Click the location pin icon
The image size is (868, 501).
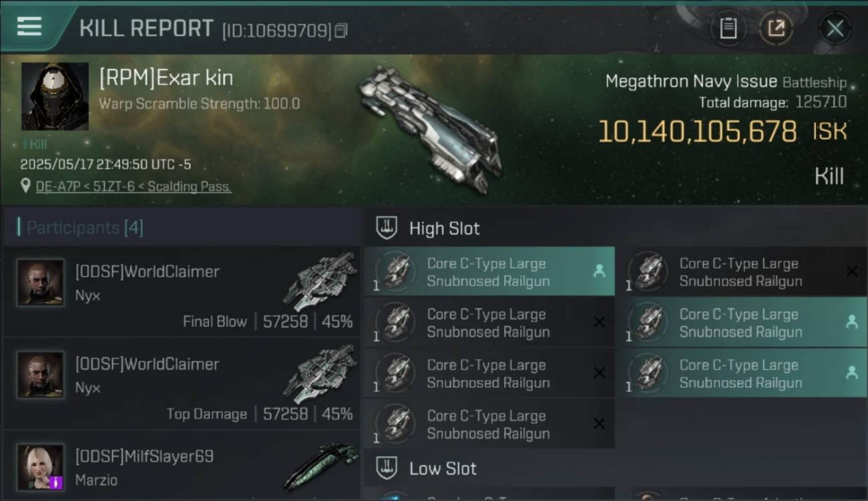coord(25,186)
